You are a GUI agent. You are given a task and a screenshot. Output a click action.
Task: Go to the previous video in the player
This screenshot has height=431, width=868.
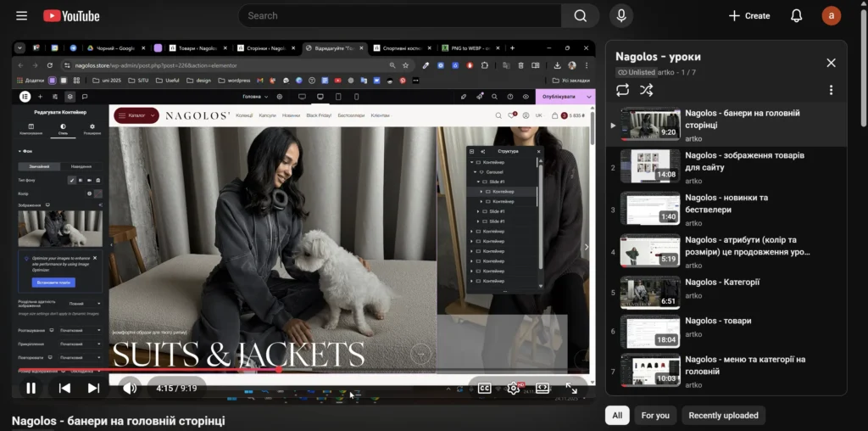[x=64, y=389]
